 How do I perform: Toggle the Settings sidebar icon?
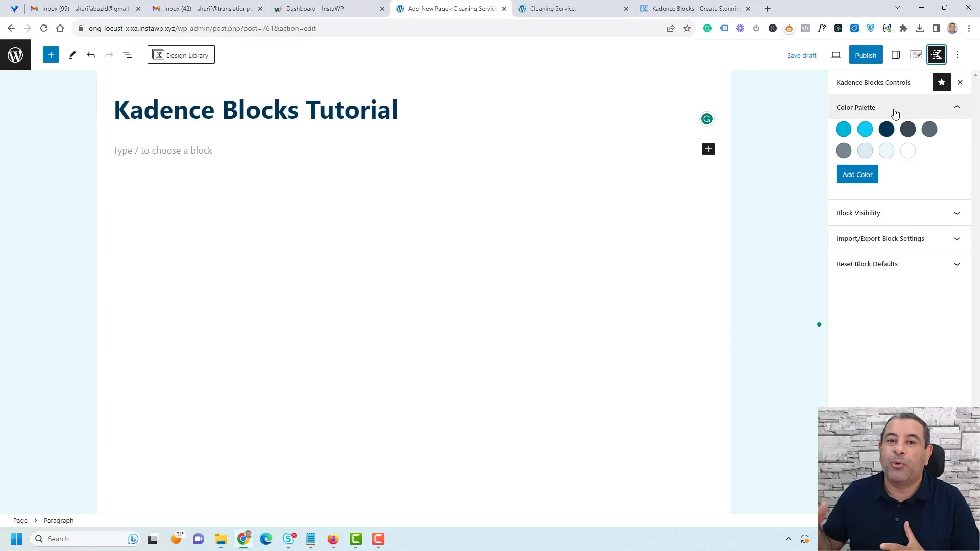coord(896,55)
